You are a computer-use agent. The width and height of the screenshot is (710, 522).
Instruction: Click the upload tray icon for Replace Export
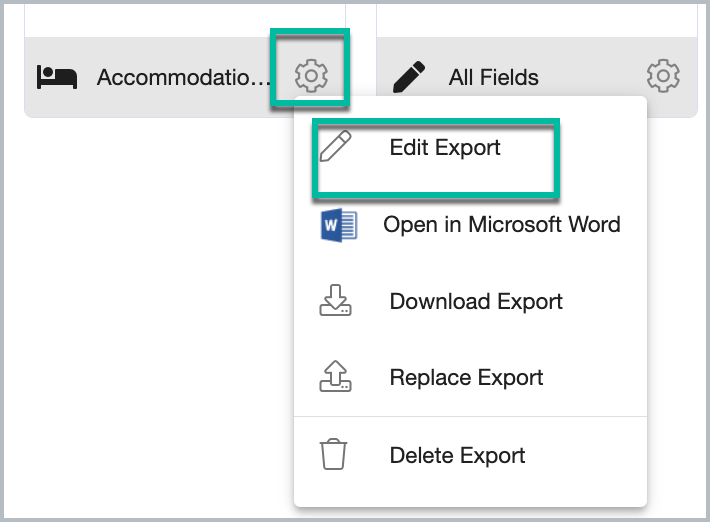tap(335, 376)
